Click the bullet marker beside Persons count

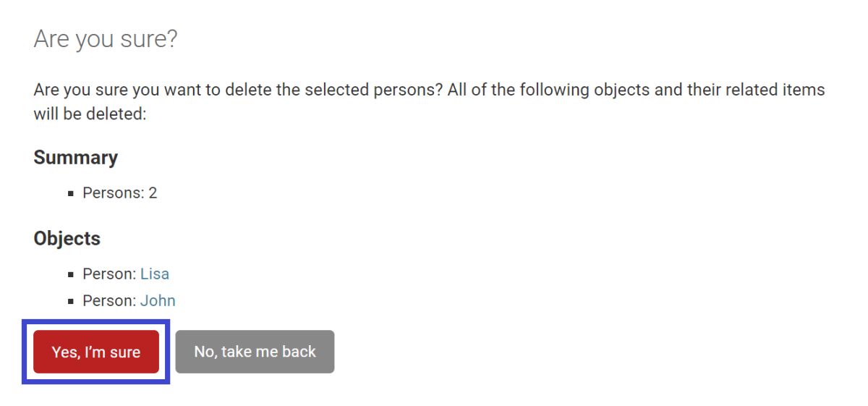point(71,194)
